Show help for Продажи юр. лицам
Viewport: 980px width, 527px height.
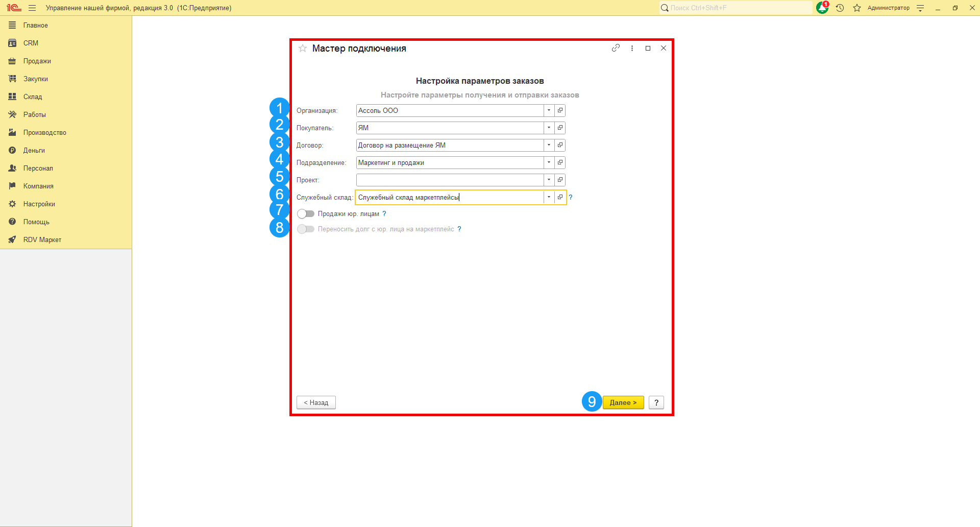click(x=384, y=214)
